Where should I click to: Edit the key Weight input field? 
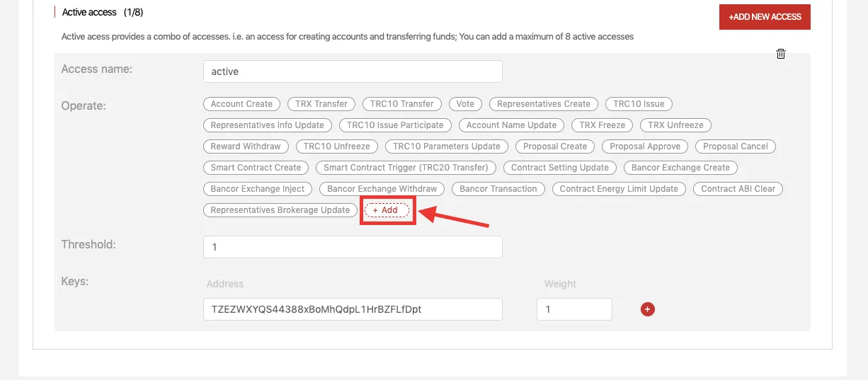[x=574, y=309]
